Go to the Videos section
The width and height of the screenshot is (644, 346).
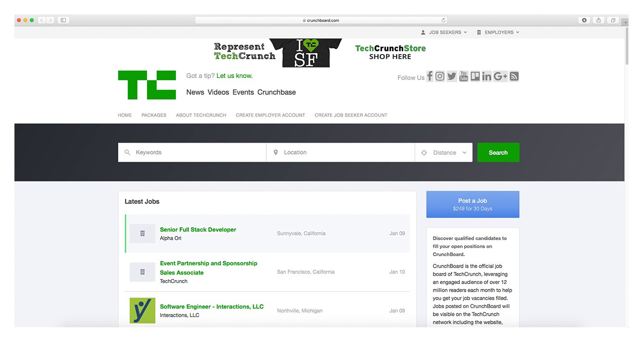218,92
